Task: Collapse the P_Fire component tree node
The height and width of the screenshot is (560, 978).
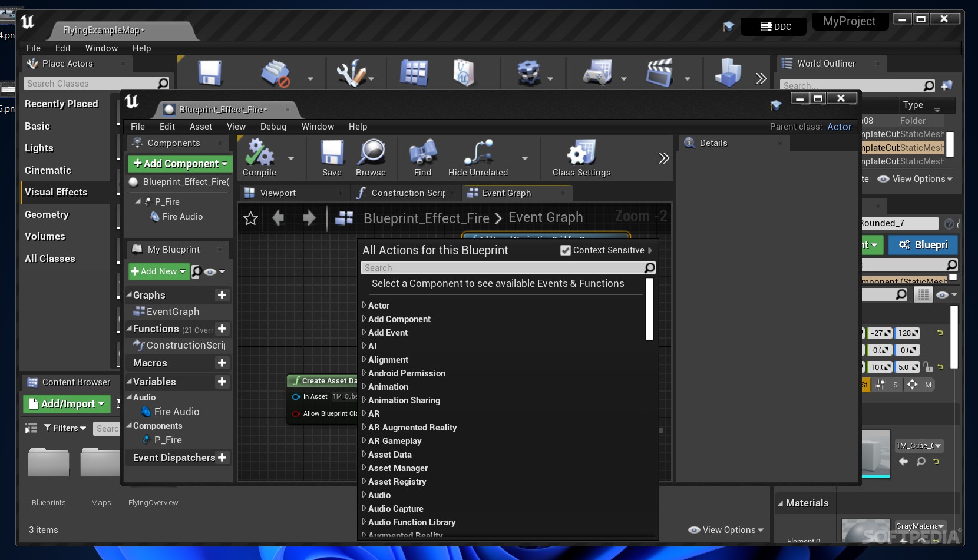Action: (138, 201)
